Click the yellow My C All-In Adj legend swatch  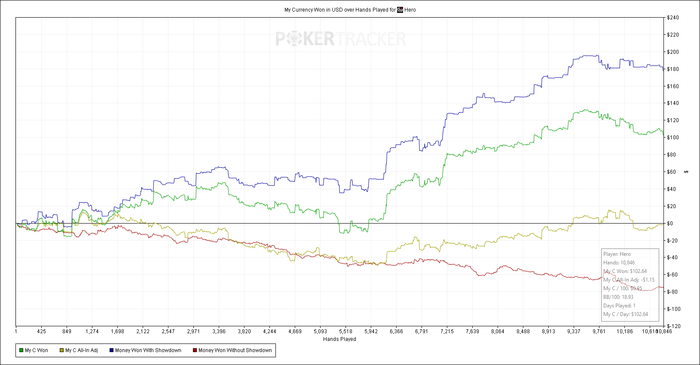point(62,351)
